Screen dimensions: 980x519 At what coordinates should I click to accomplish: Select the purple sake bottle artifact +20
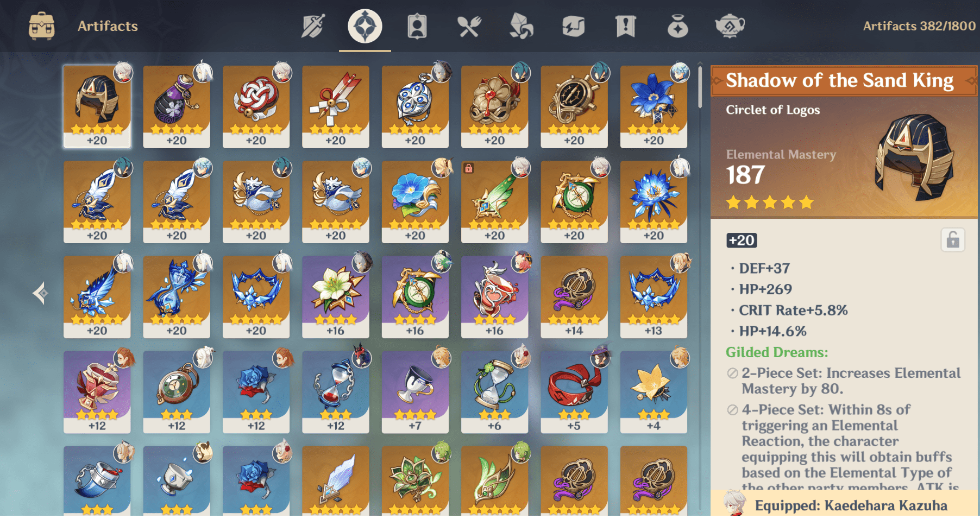[177, 106]
